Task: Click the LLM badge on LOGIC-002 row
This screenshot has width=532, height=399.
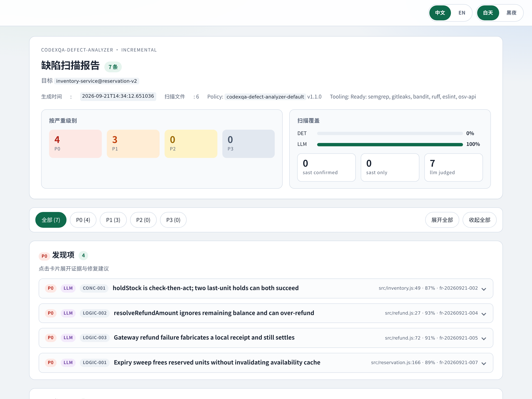Action: [x=68, y=313]
